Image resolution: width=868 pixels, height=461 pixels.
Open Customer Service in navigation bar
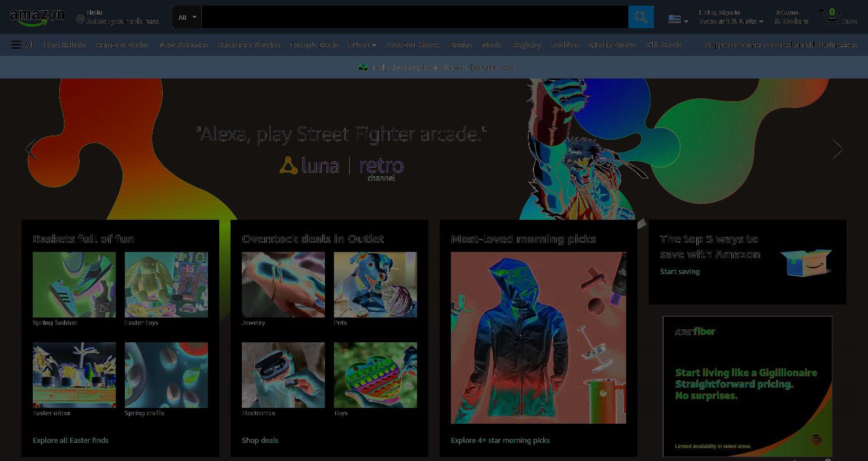(249, 45)
